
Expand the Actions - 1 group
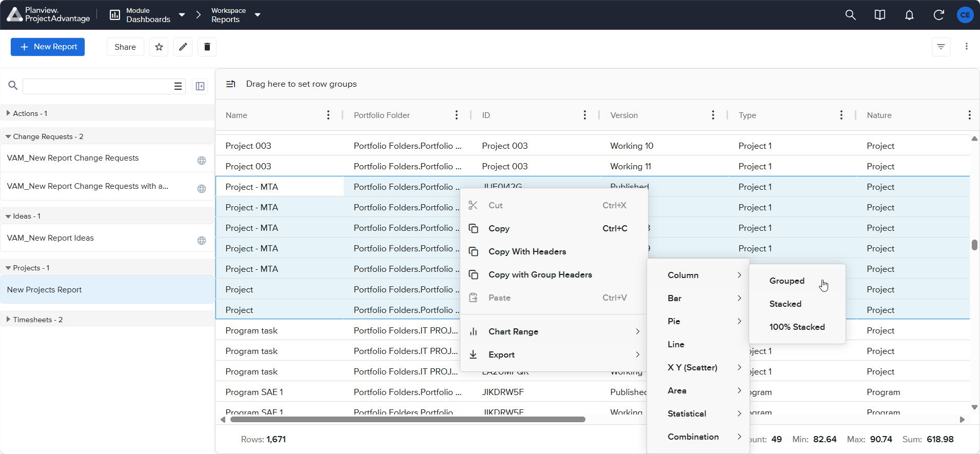[8, 113]
